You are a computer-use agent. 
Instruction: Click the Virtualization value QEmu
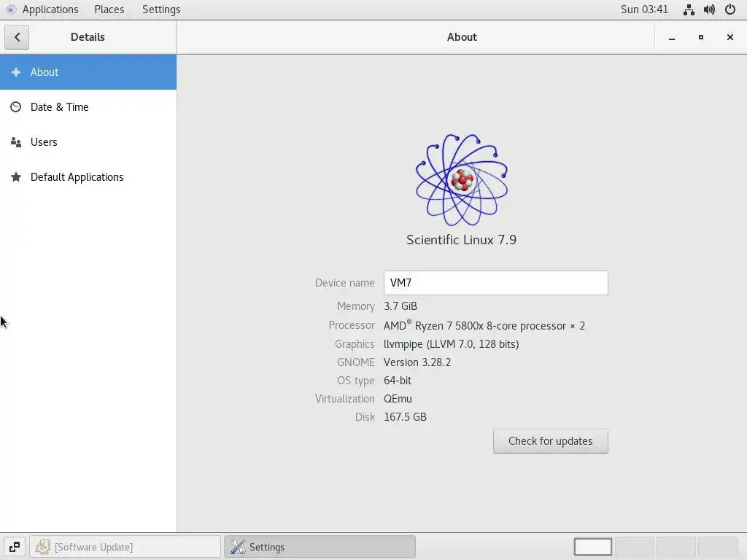[x=398, y=399]
